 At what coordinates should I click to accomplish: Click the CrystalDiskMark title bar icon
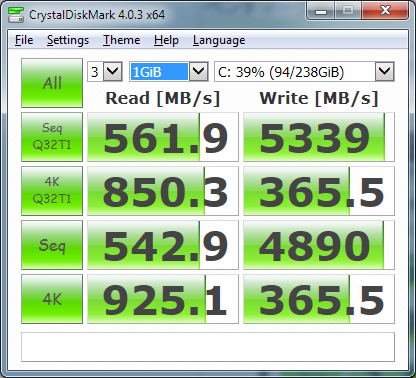tap(16, 15)
